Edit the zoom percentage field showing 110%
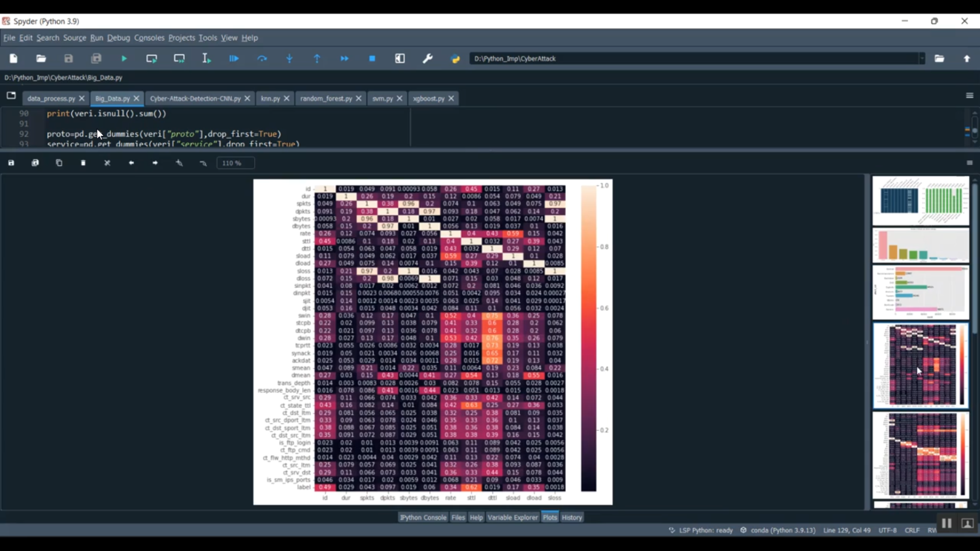The width and height of the screenshot is (980, 551). point(234,163)
